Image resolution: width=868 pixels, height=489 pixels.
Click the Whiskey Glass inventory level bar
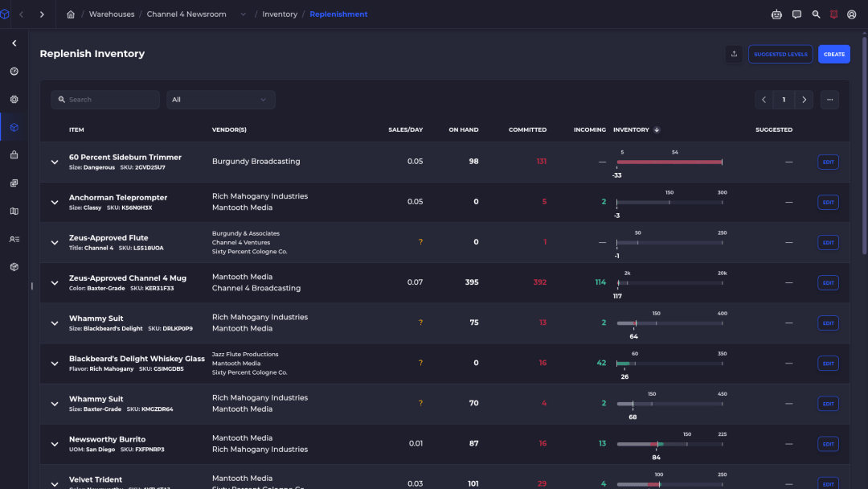click(x=669, y=364)
